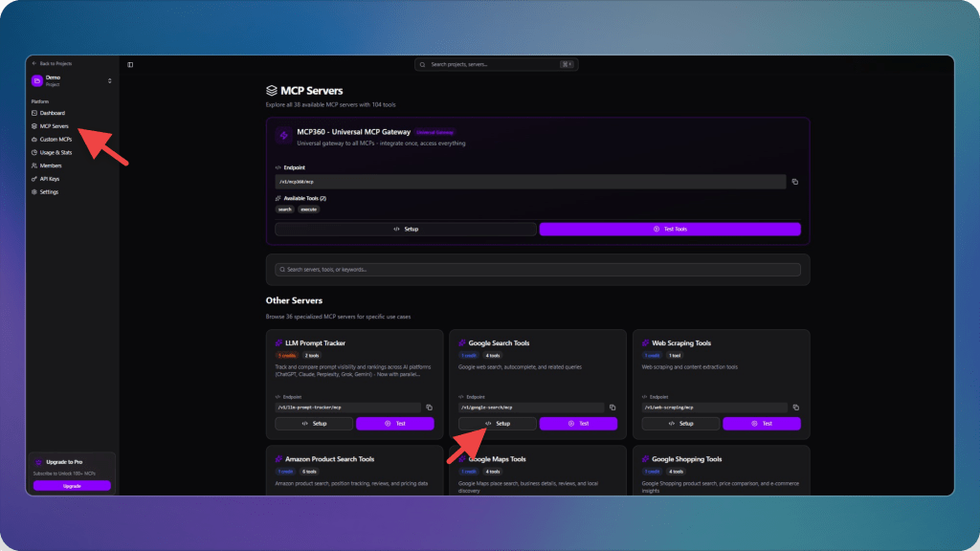This screenshot has height=551, width=980.
Task: Click Back to Projects link
Action: (x=56, y=63)
